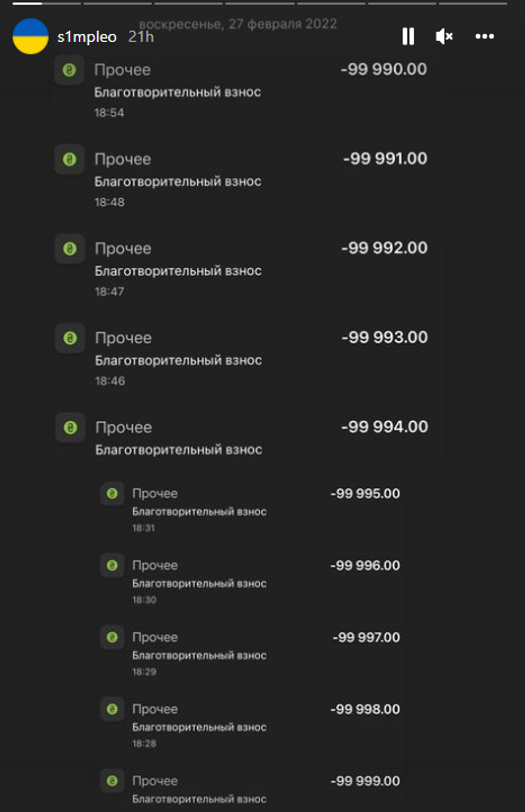This screenshot has width=525, height=812.
Task: Click the -99 993.00 amount text
Action: click(x=384, y=337)
